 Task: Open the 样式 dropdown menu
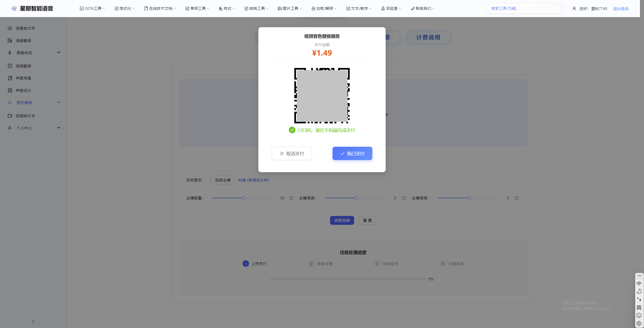coord(227,9)
